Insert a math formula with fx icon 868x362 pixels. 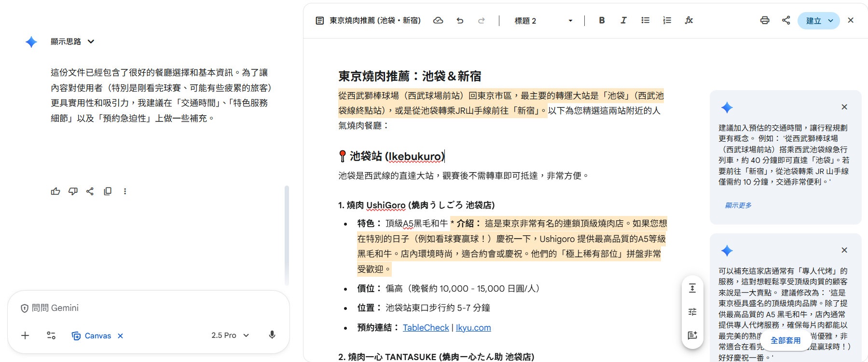click(689, 20)
